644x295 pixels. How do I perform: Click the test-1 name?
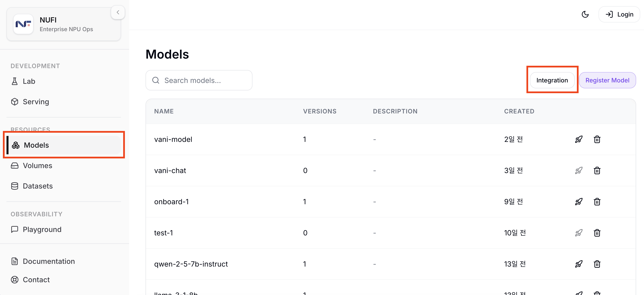point(164,233)
